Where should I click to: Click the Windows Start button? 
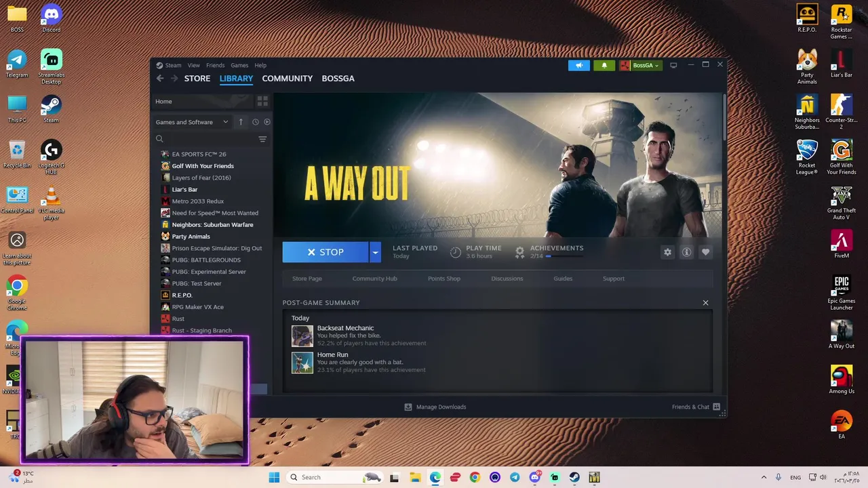(x=274, y=477)
